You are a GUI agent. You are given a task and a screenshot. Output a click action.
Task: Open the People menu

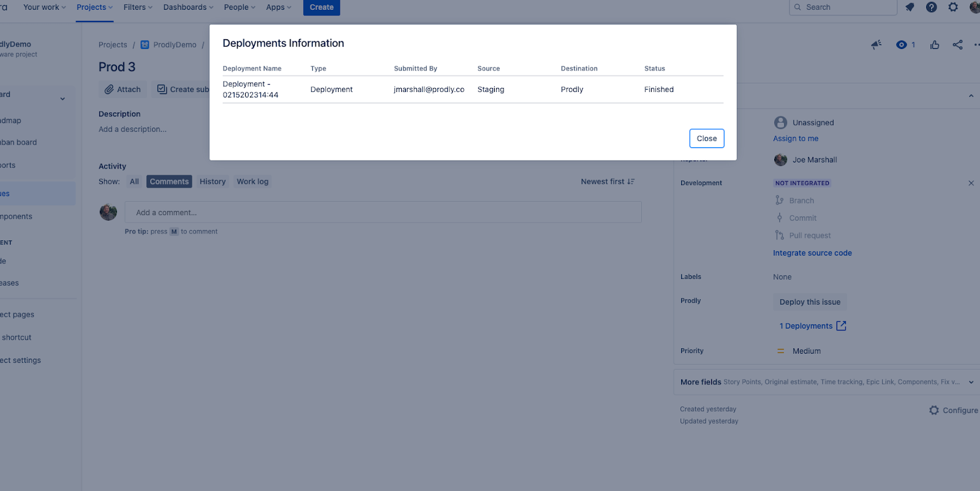[239, 7]
